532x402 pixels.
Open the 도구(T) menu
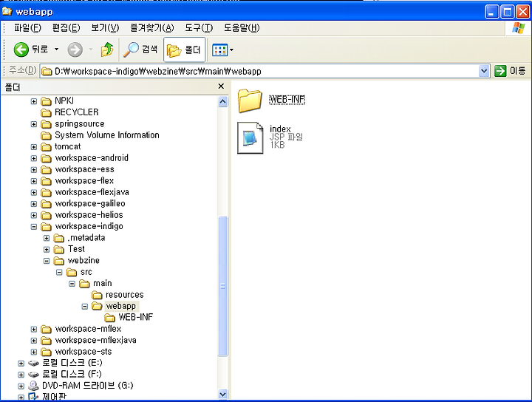(199, 28)
